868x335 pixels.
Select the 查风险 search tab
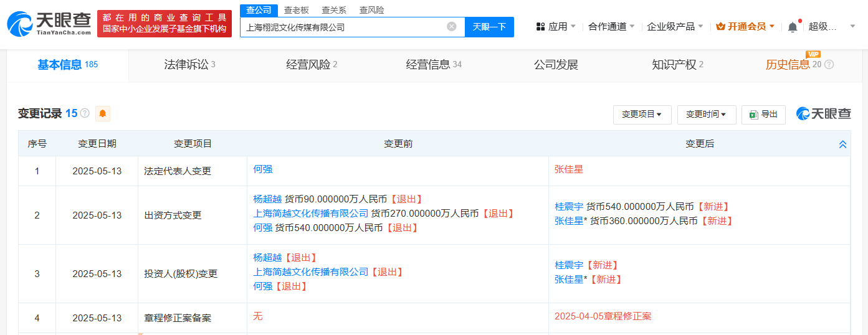click(372, 10)
